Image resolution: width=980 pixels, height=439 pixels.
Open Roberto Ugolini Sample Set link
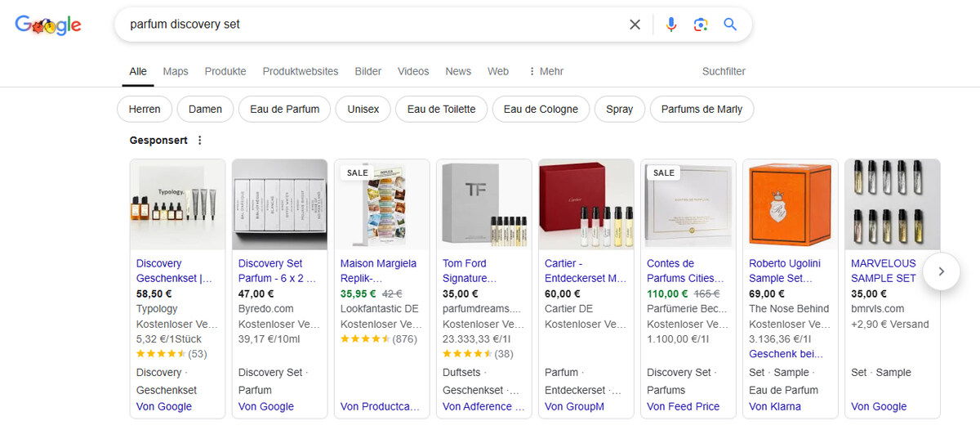[x=785, y=271]
